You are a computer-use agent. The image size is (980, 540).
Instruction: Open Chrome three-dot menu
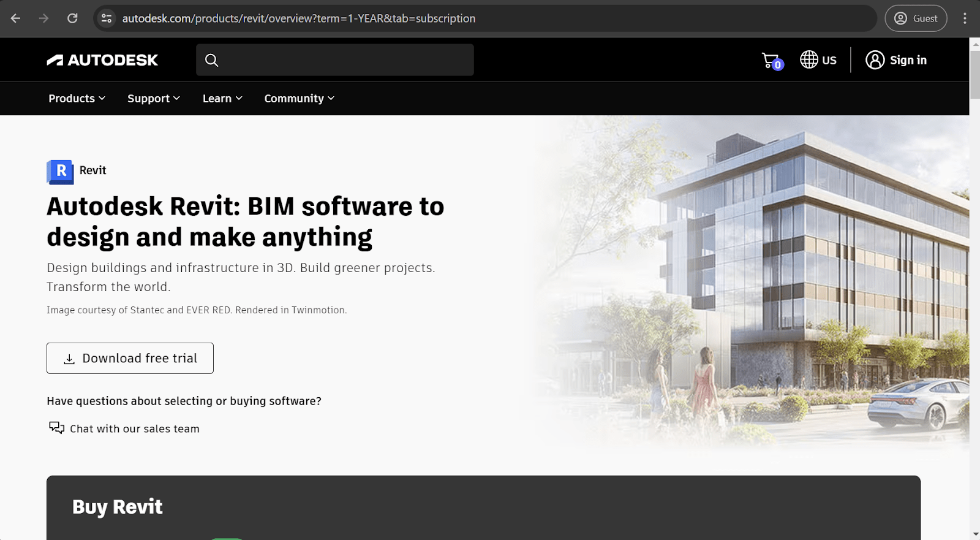(x=965, y=18)
